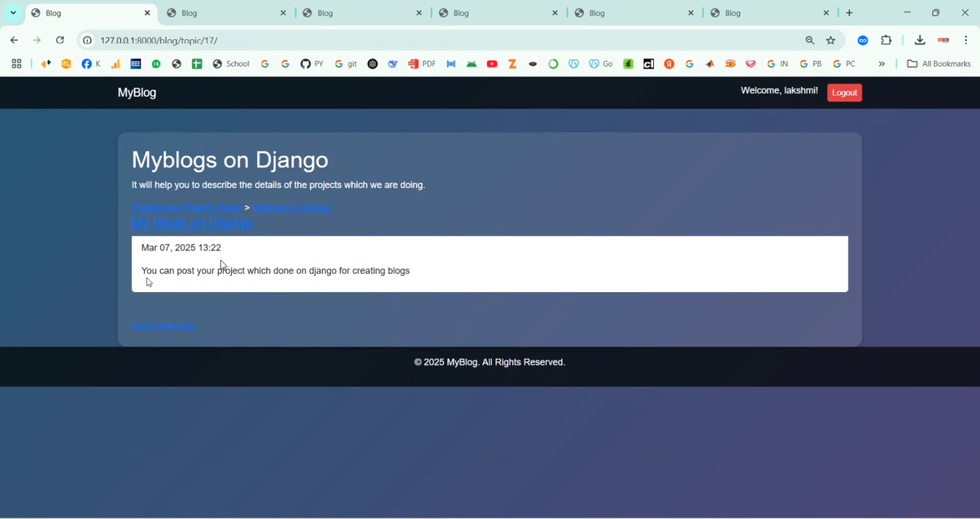Click the Mar 07, 2025 13:22 timestamp
980x519 pixels.
[181, 248]
